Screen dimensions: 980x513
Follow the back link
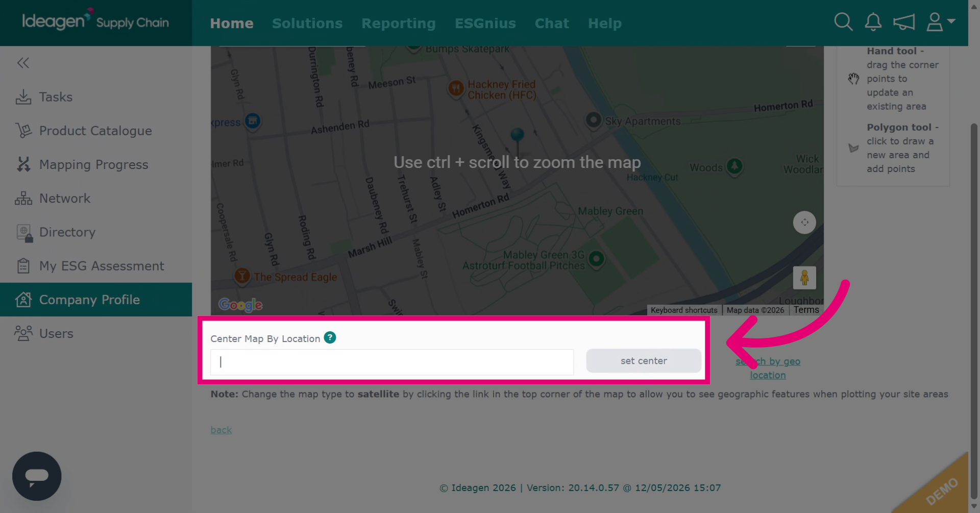pyautogui.click(x=221, y=430)
